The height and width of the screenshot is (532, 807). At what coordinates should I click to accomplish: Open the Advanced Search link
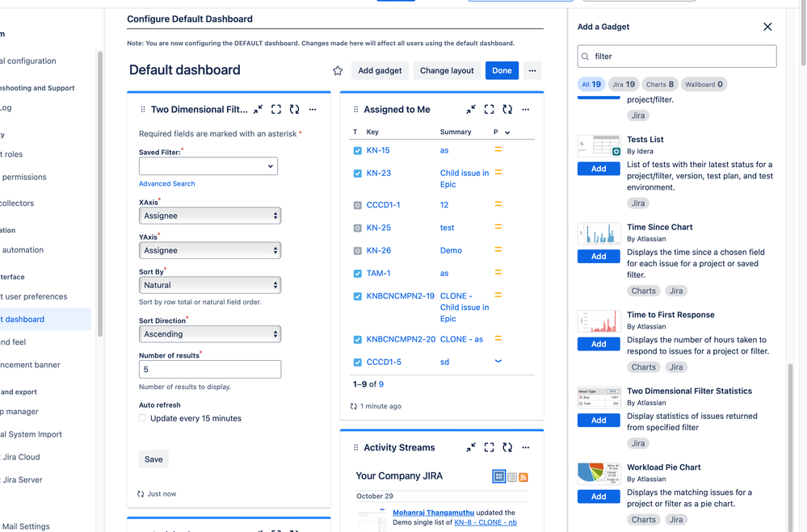166,184
